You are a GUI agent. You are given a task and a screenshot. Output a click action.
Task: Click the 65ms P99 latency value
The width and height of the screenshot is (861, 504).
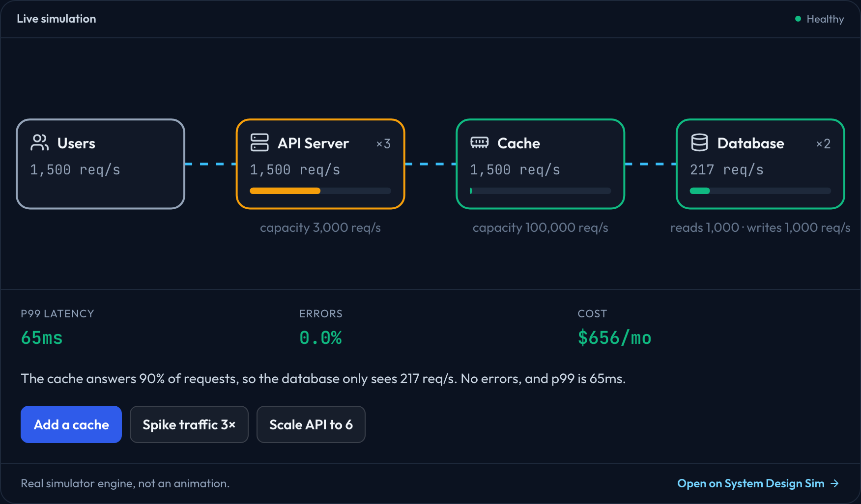click(42, 337)
